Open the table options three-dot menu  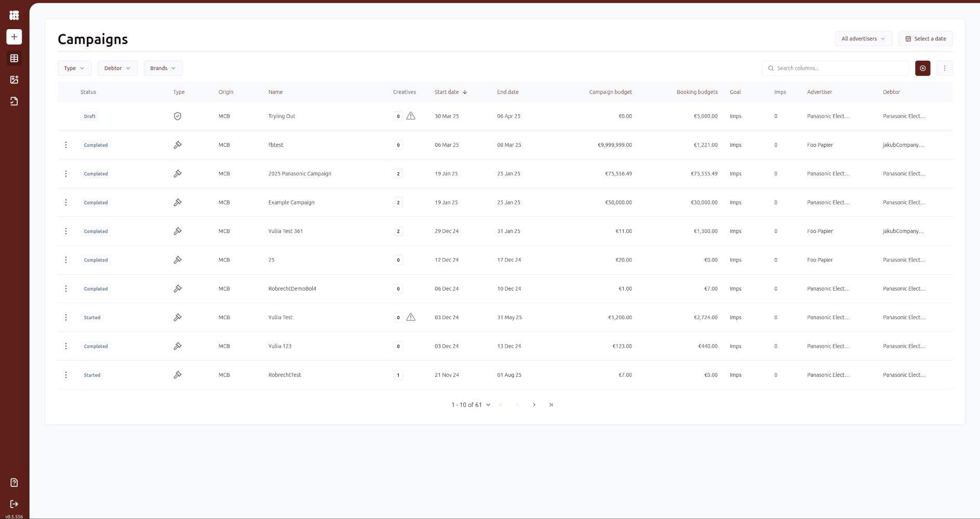(x=944, y=69)
